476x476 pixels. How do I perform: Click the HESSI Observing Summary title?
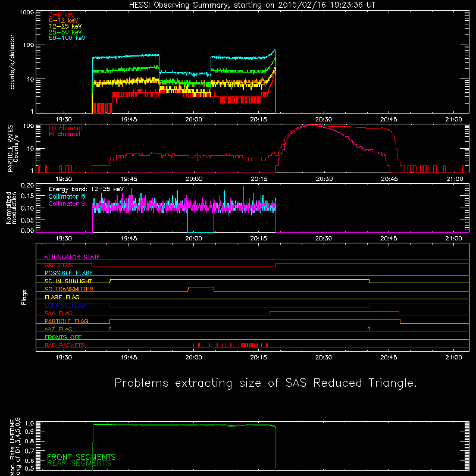(252, 5)
